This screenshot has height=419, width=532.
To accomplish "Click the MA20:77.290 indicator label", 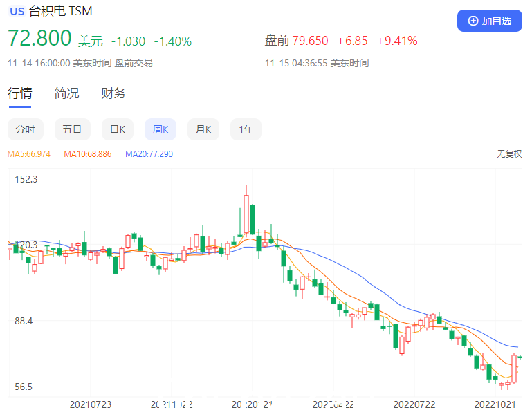I will 149,154.
